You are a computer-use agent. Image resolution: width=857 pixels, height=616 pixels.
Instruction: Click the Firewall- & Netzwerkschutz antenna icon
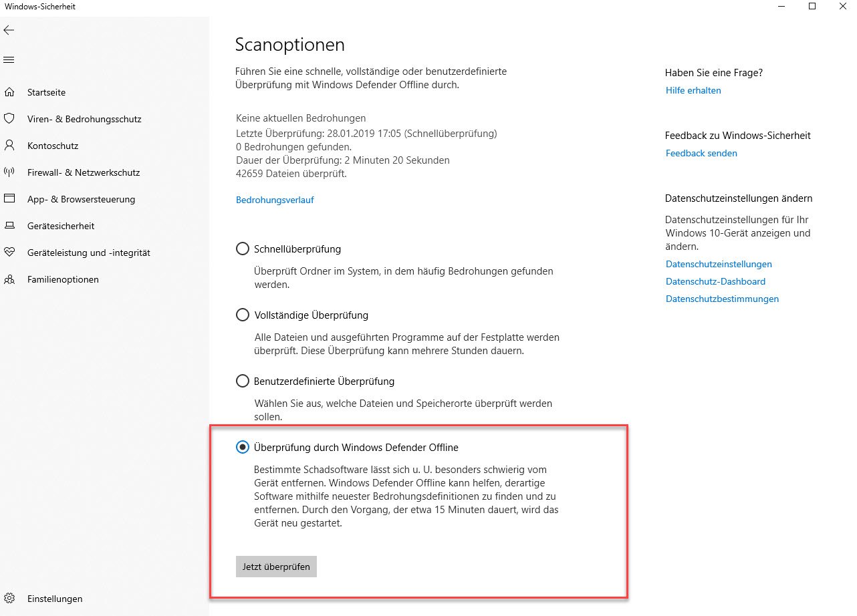(9, 172)
